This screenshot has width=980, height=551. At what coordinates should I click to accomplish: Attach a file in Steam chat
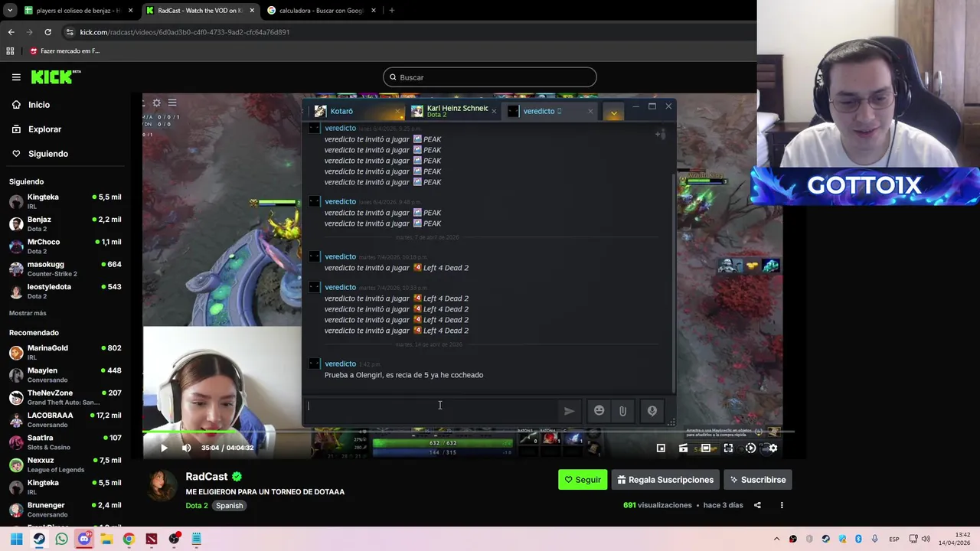[622, 411]
